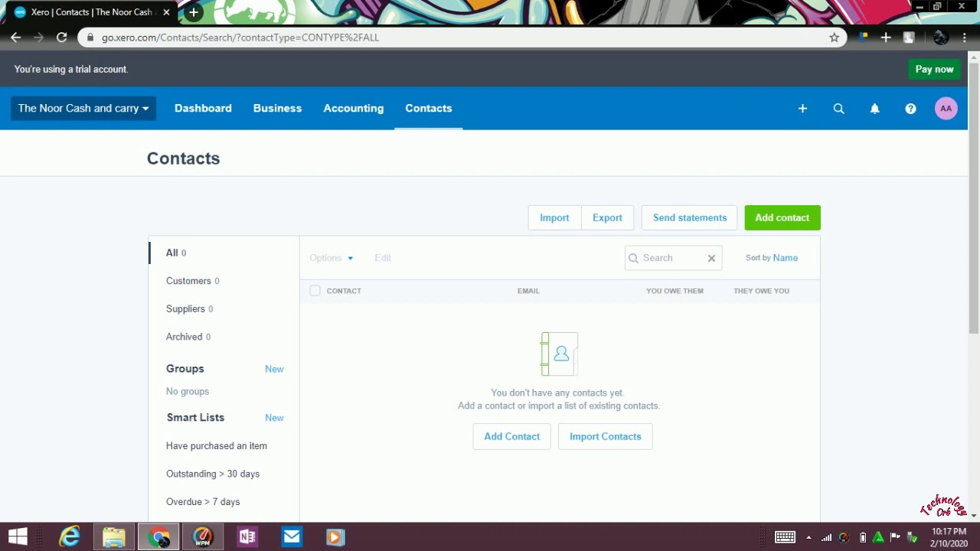Click the green Add contact button
The width and height of the screenshot is (980, 551).
782,218
